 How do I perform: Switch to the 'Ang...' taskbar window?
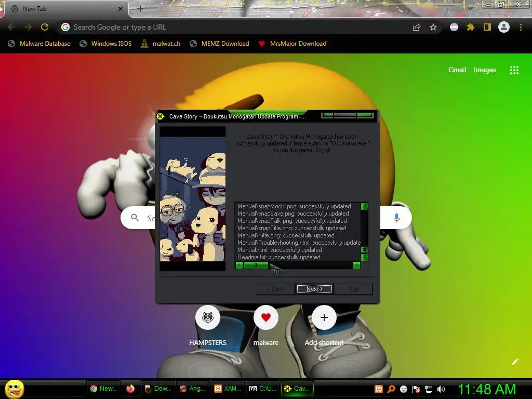click(193, 389)
